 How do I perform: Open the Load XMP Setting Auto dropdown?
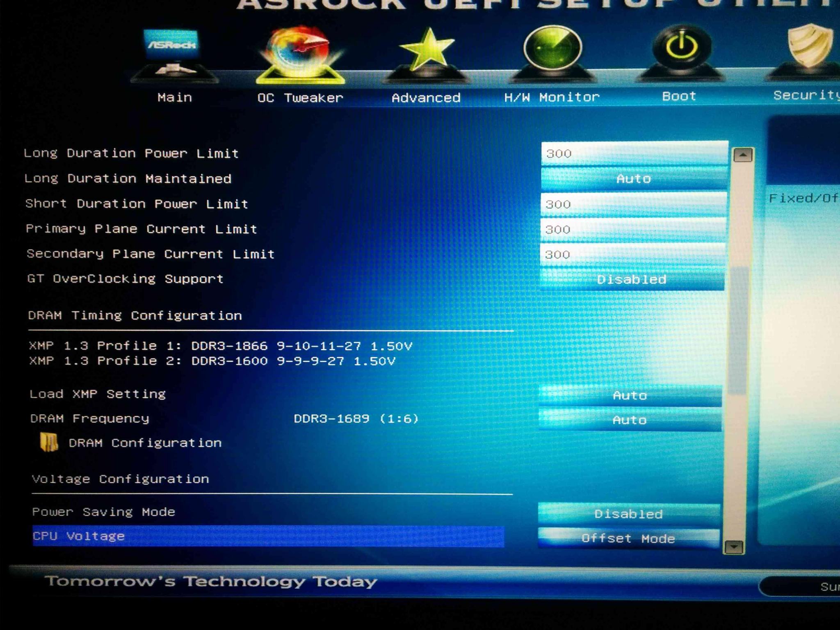(x=630, y=395)
